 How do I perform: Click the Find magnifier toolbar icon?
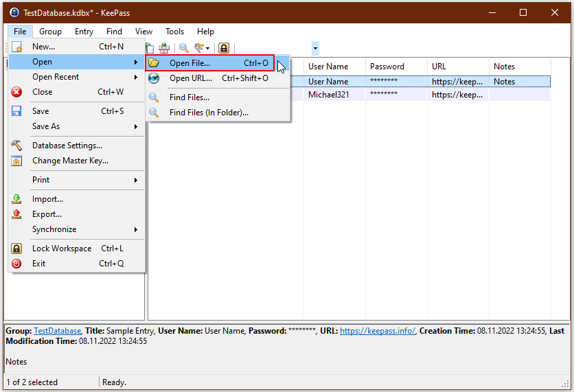(184, 48)
